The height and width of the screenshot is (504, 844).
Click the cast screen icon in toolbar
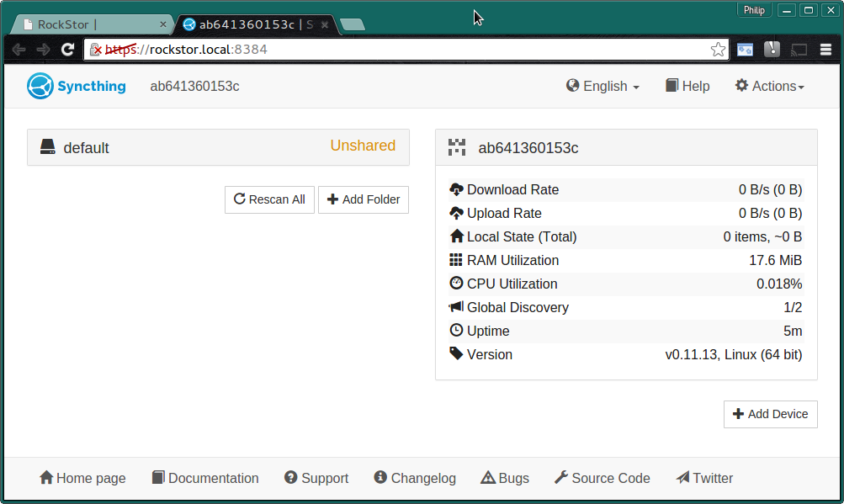coord(799,50)
